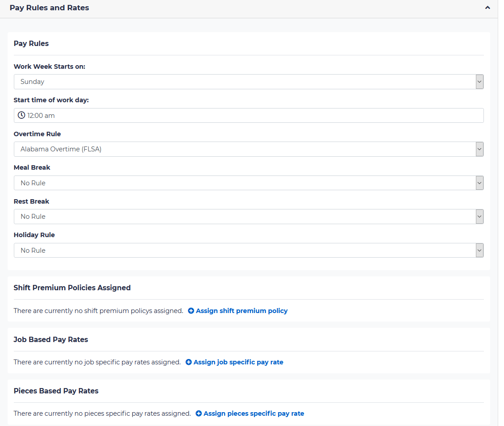Select the Overtime Rule combo box
The width and height of the screenshot is (504, 426).
click(249, 149)
